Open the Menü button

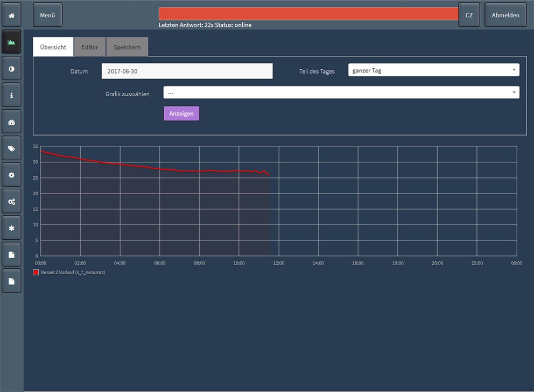pyautogui.click(x=47, y=15)
